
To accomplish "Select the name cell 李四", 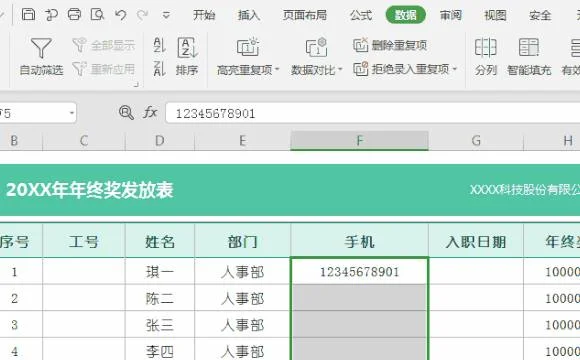I will coord(160,350).
